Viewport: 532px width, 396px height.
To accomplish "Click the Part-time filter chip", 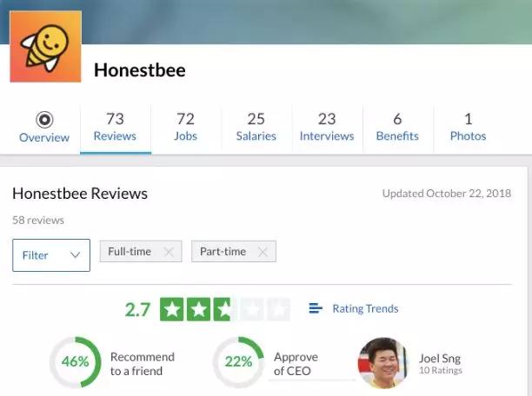I will pyautogui.click(x=234, y=251).
